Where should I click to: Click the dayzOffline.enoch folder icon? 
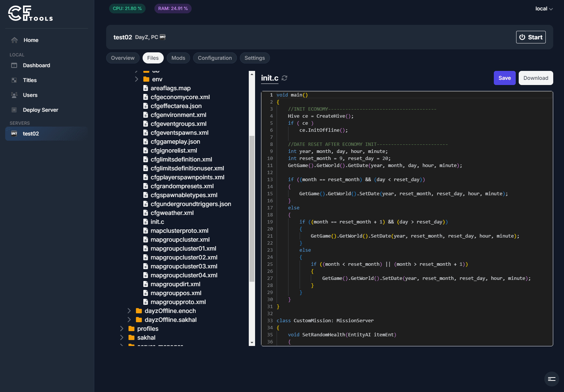point(139,311)
